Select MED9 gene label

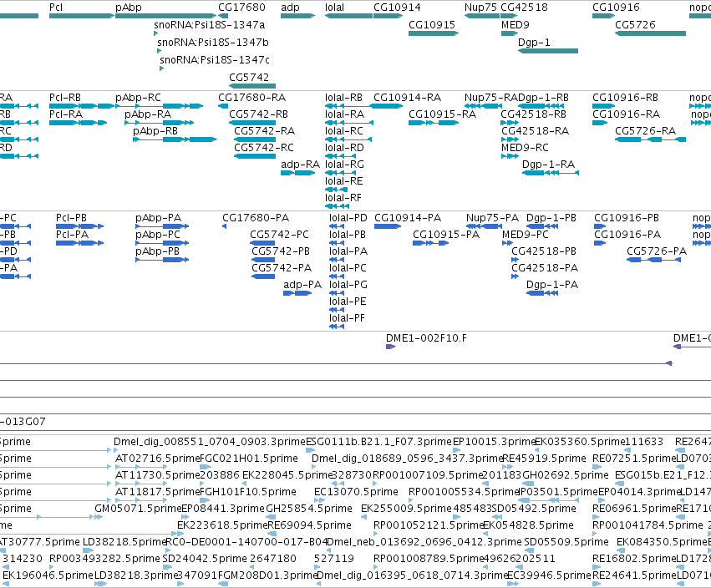(x=515, y=24)
